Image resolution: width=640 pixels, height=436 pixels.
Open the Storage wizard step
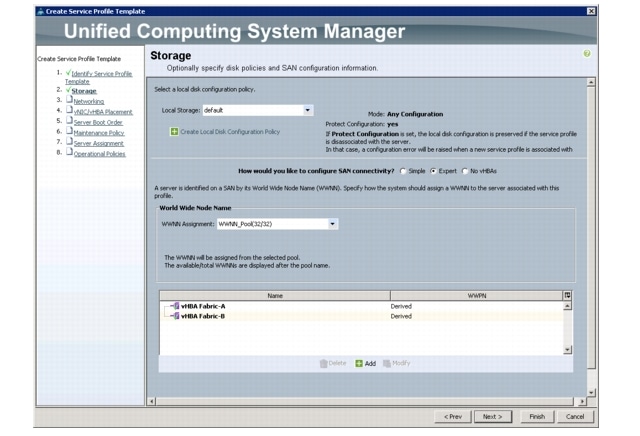tap(84, 91)
